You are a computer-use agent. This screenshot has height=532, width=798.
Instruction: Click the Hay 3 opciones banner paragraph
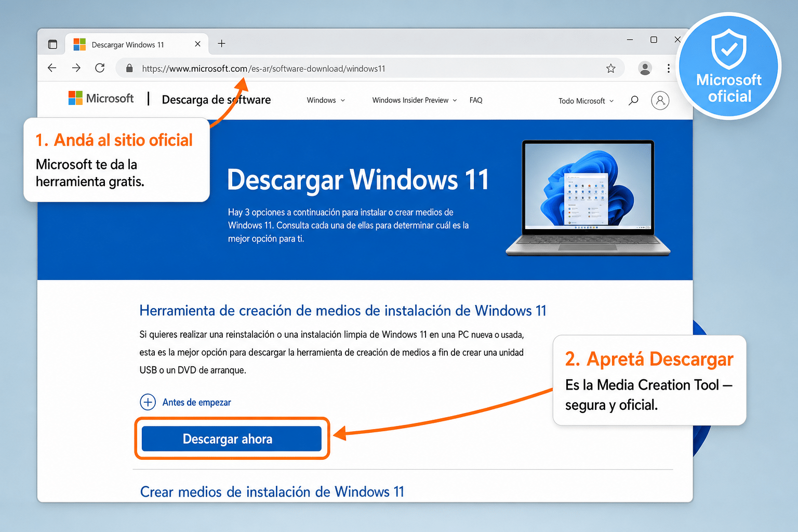pyautogui.click(x=348, y=225)
